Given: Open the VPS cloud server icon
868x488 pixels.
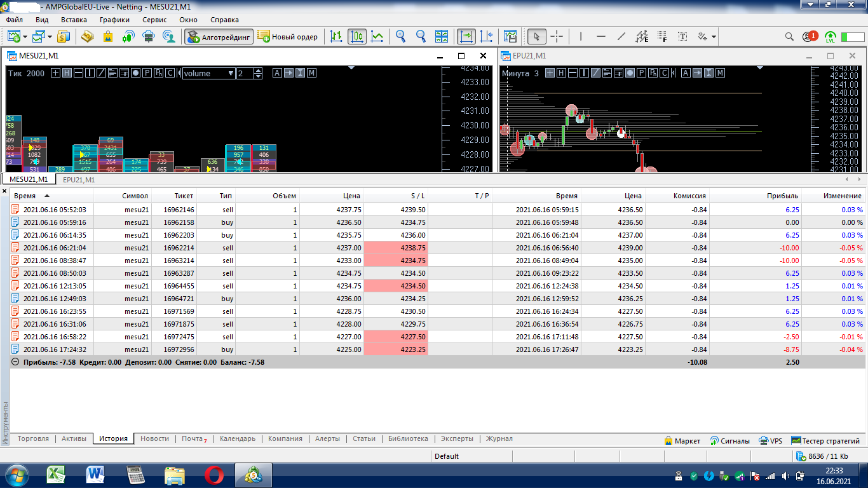Looking at the screenshot, I should (x=149, y=36).
